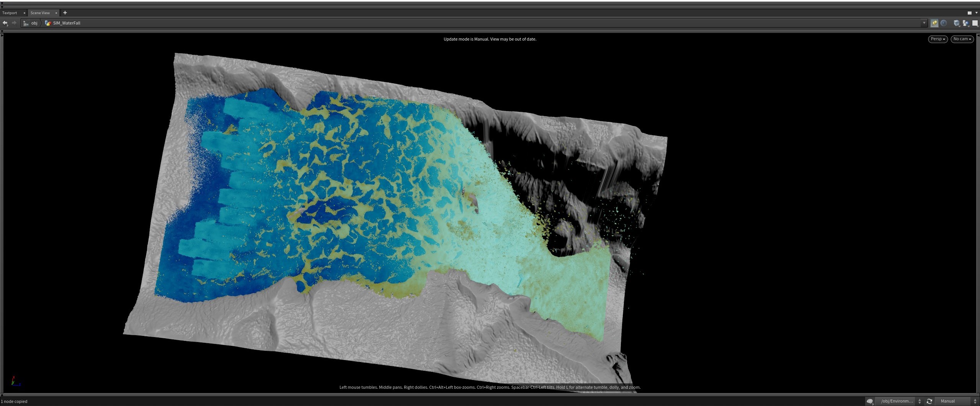Select the Scene View tab
Screen dimensions: 980x406
pyautogui.click(x=40, y=13)
